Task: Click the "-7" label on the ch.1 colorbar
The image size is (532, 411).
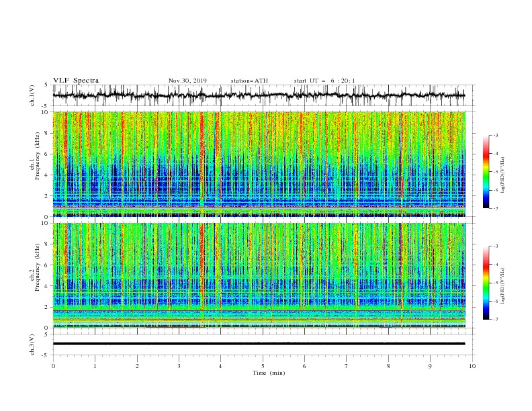Action: point(495,208)
